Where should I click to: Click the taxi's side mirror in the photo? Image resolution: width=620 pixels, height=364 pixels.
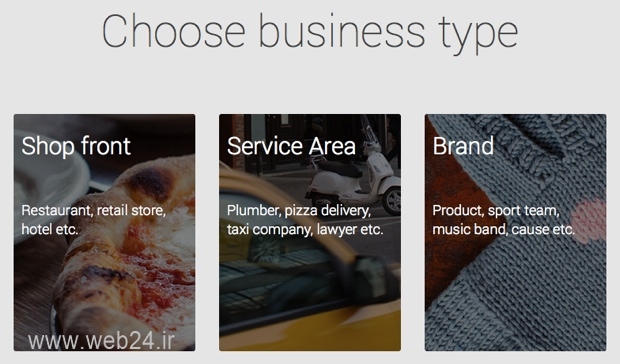pyautogui.click(x=372, y=279)
